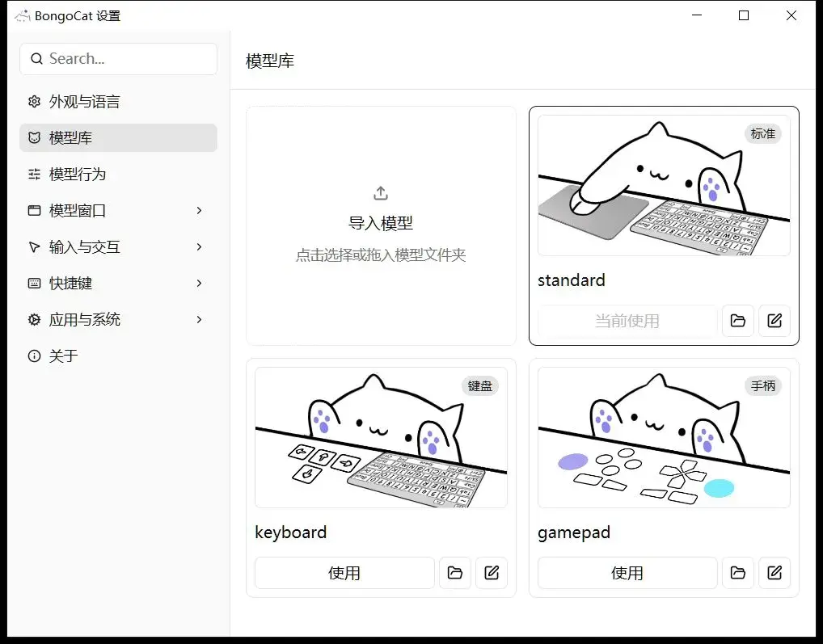Open folder for the gamepad model
This screenshot has width=823, height=644.
pos(737,573)
